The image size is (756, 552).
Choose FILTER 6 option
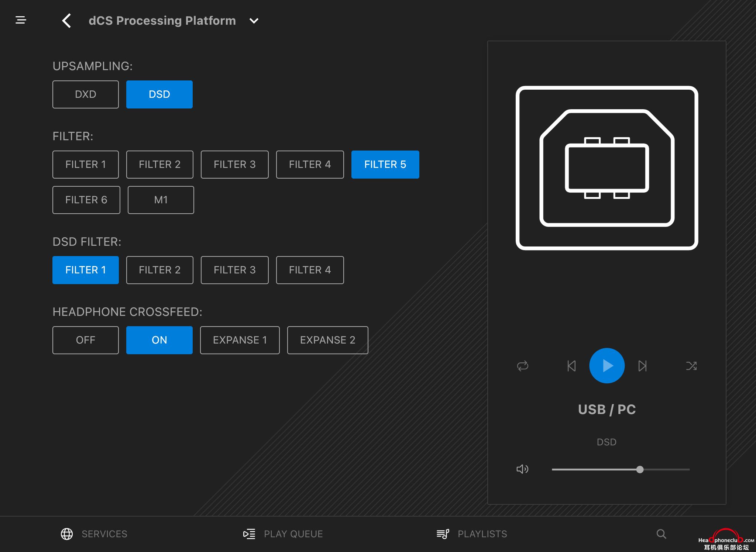click(x=86, y=200)
